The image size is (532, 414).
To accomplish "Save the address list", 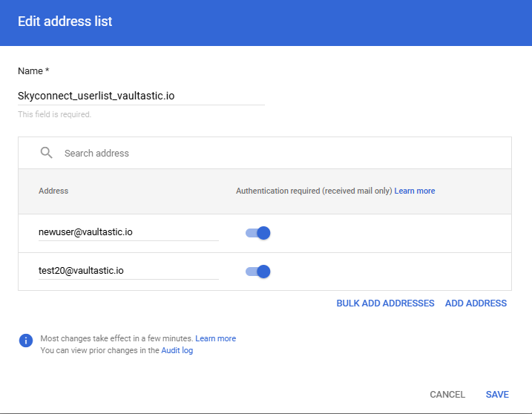I will [497, 395].
